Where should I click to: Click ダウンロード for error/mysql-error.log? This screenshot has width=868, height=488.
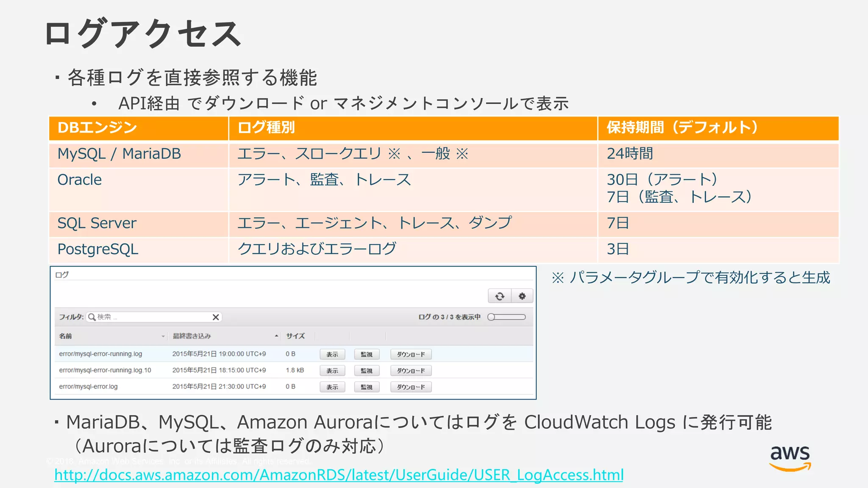pos(411,387)
